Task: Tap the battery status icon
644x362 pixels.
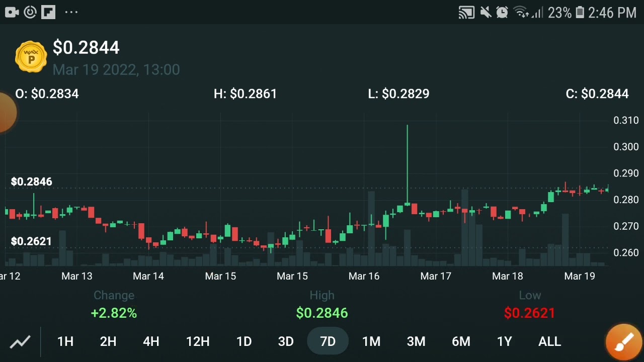Action: pos(580,13)
